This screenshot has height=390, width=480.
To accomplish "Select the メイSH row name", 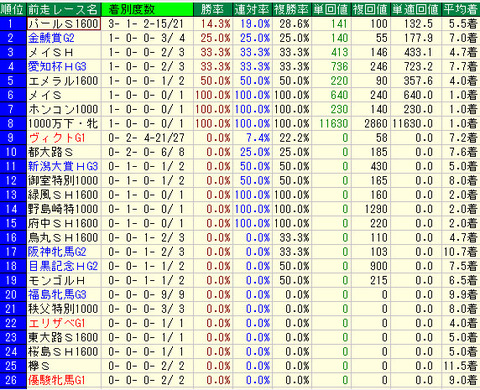I will click(x=51, y=52).
